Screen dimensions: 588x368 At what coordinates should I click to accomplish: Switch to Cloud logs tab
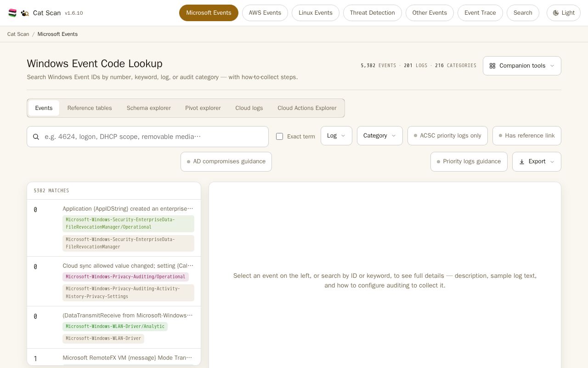point(249,108)
